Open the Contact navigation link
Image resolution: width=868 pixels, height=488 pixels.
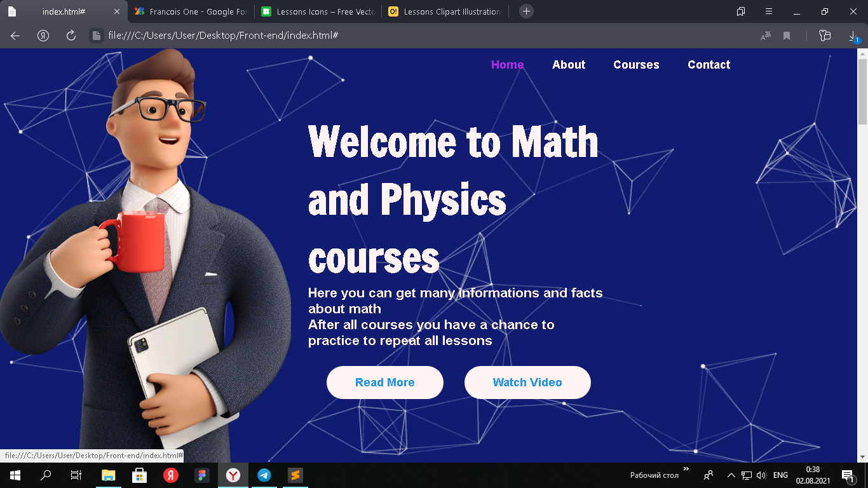pyautogui.click(x=709, y=65)
